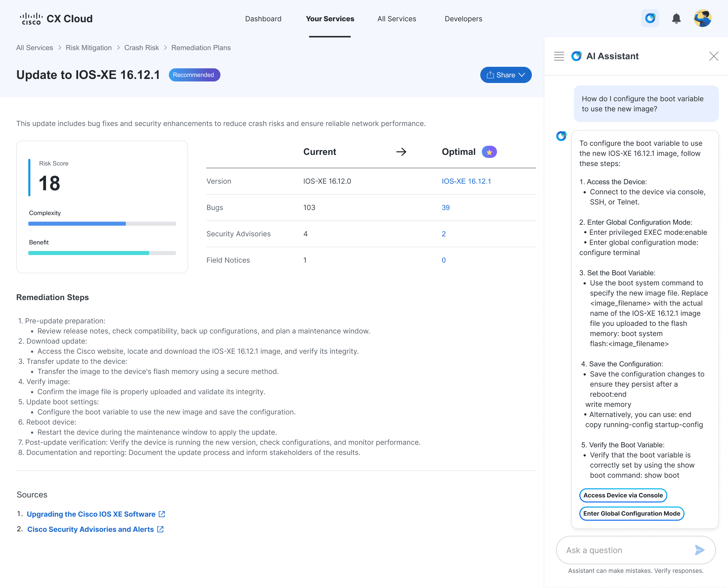Close the AI Assistant panel

tap(713, 56)
